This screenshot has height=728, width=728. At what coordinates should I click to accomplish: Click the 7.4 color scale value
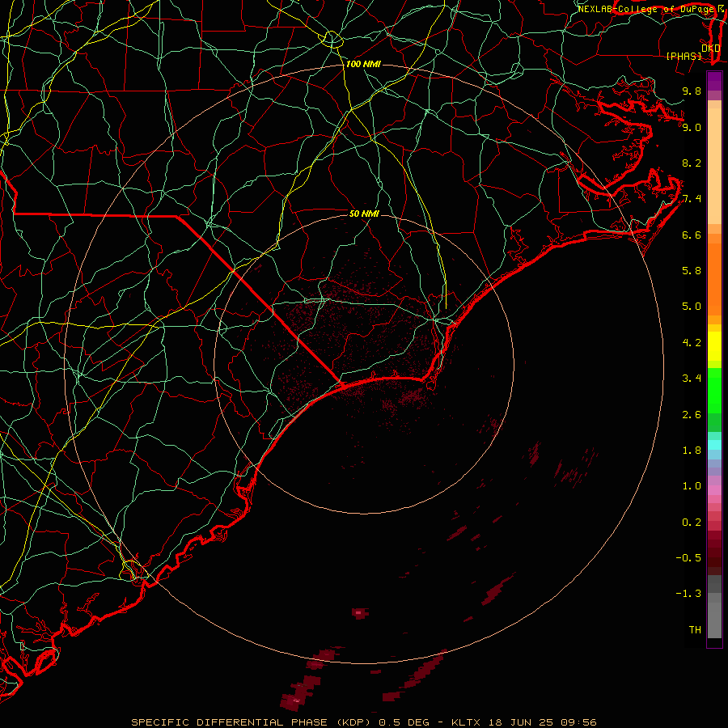(692, 199)
